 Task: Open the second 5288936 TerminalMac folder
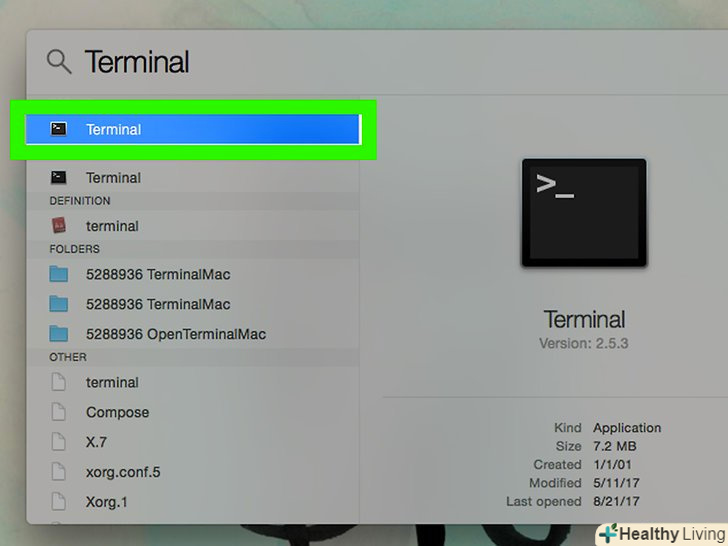[x=193, y=304]
